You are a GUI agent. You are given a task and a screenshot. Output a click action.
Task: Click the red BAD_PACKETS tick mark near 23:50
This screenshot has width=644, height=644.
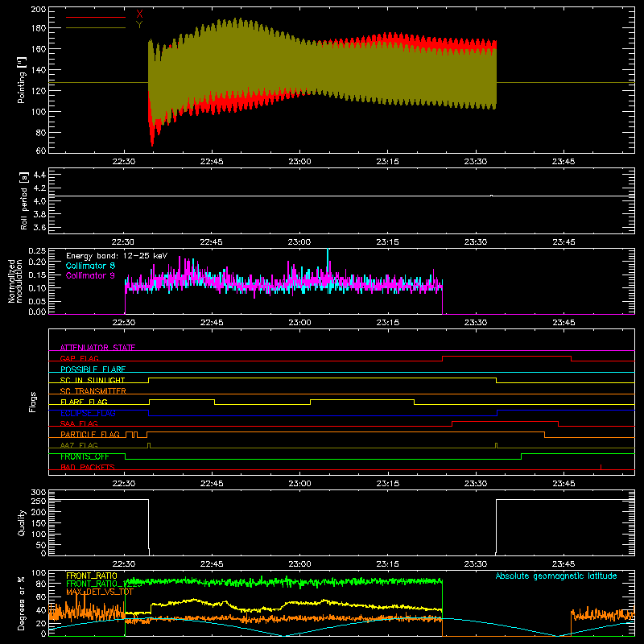click(601, 467)
